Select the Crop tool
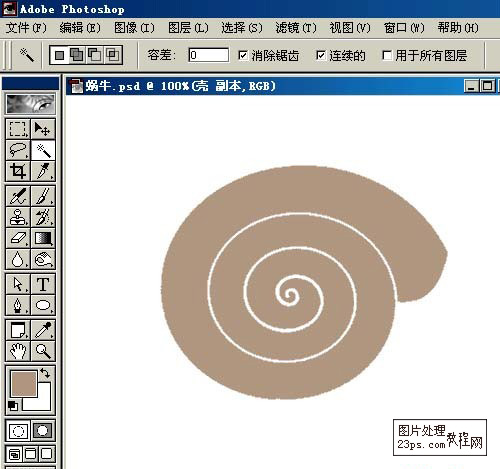This screenshot has height=469, width=500. coord(18,171)
